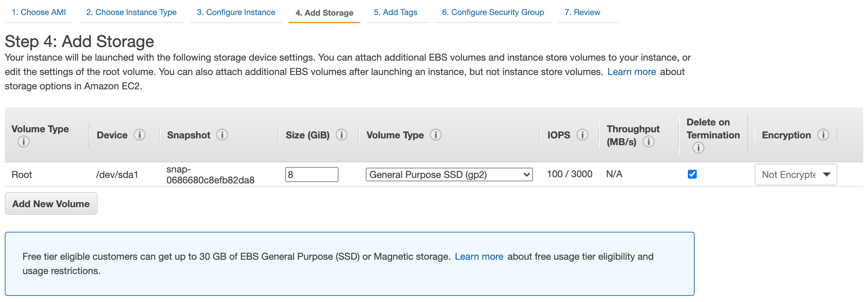The width and height of the screenshot is (868, 302).
Task: Open Learn more link about free tier
Action: pos(479,257)
